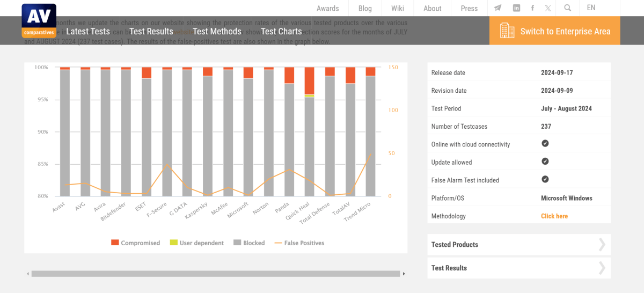Open the Latest Tests navigation item
644x293 pixels.
(88, 31)
